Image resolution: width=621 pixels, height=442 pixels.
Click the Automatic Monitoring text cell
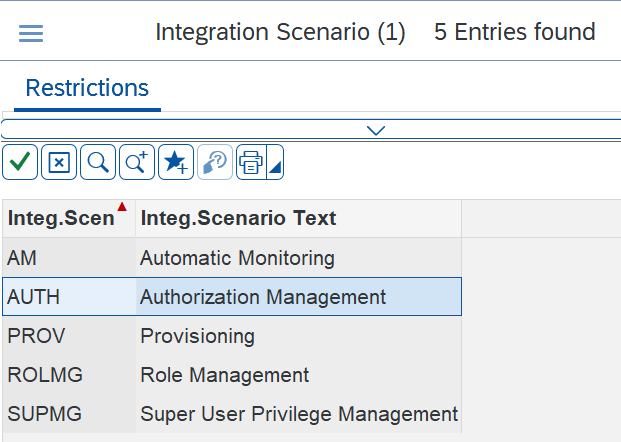[x=237, y=258]
